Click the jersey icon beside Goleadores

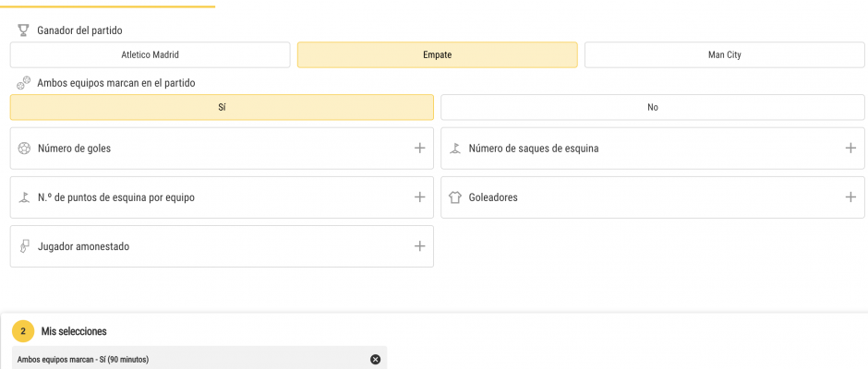tap(455, 197)
